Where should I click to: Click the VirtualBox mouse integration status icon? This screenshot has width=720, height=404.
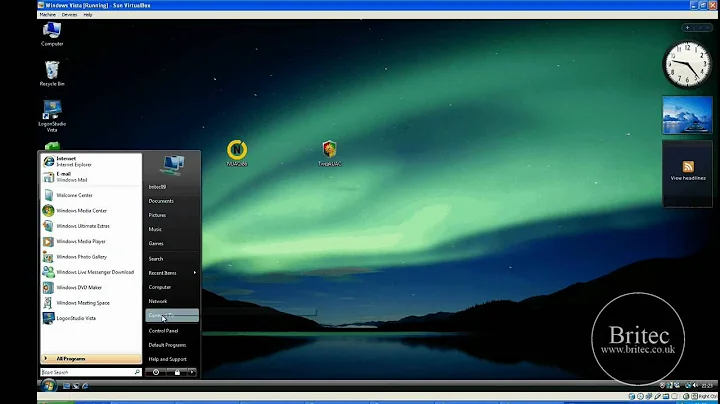[686, 396]
